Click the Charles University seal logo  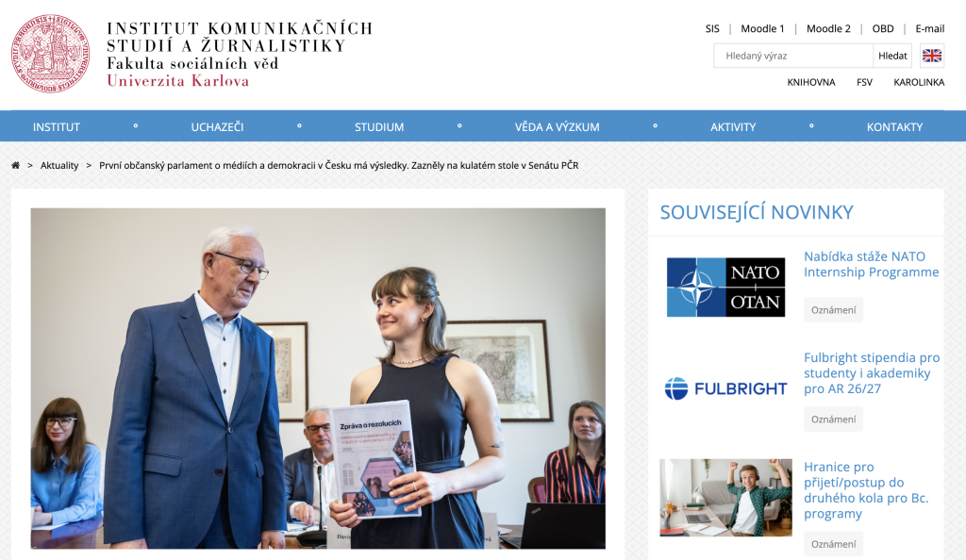tap(51, 54)
